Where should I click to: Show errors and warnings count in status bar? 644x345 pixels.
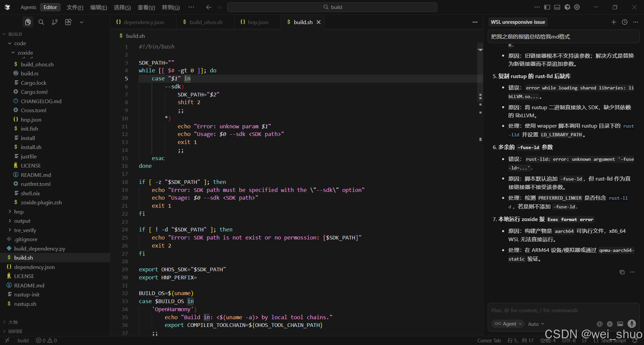click(x=46, y=340)
